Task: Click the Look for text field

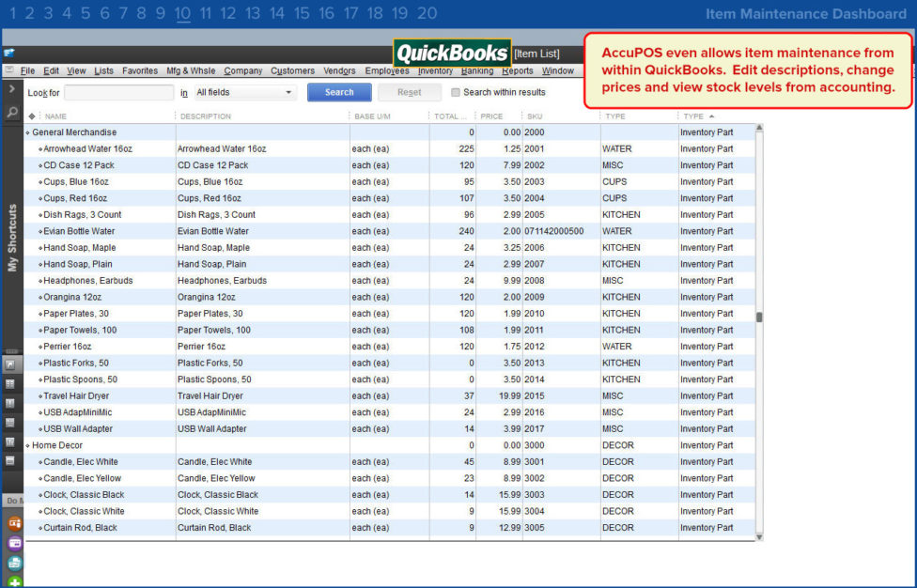Action: (x=118, y=92)
